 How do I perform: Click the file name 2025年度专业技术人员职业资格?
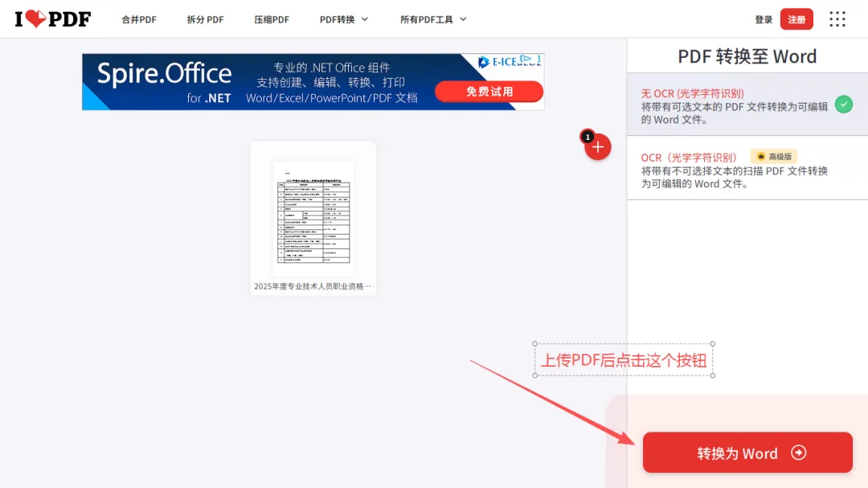312,286
